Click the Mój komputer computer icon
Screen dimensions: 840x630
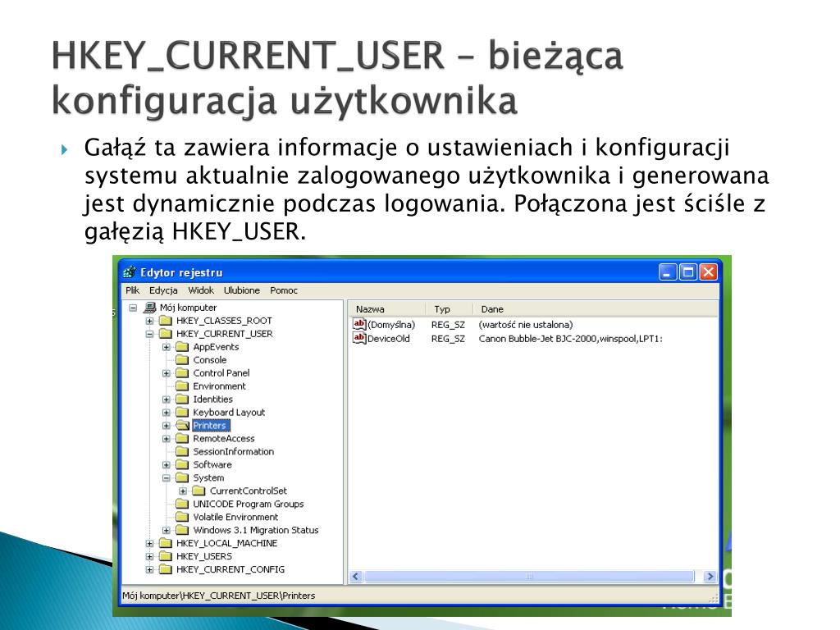point(150,308)
